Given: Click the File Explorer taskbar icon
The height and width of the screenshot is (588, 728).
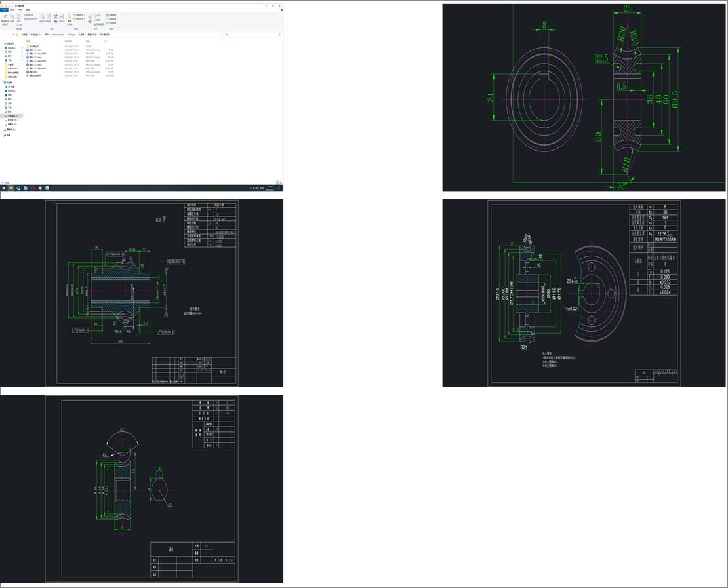Looking at the screenshot, I should 10,188.
